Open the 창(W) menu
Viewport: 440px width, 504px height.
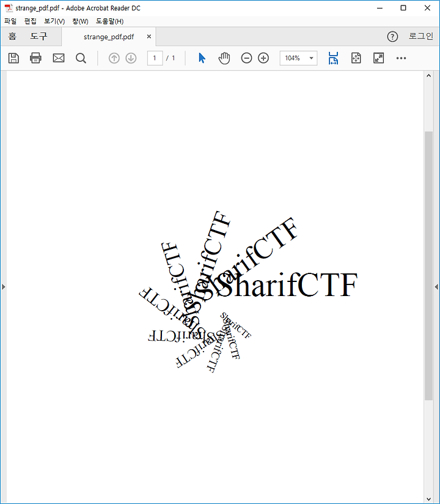pos(80,21)
